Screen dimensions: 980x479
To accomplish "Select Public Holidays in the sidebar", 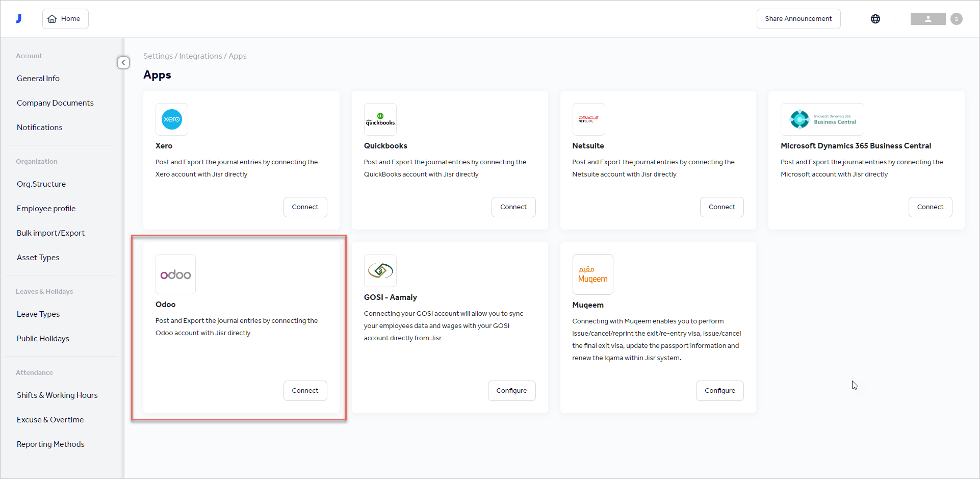I will 43,338.
